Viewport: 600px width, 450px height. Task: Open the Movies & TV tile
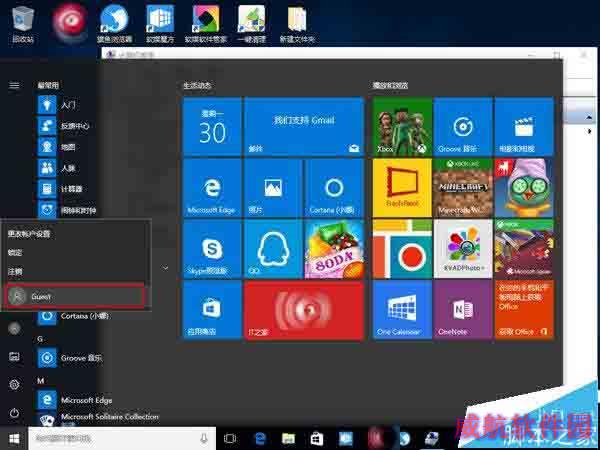tap(524, 127)
